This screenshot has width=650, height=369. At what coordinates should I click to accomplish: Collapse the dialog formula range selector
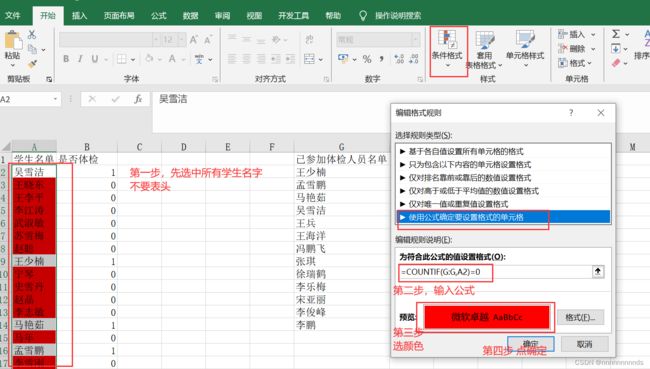click(598, 272)
